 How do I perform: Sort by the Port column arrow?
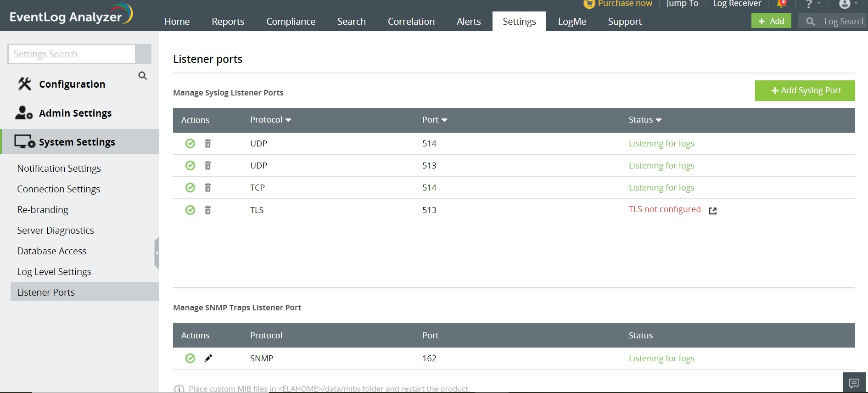(444, 120)
